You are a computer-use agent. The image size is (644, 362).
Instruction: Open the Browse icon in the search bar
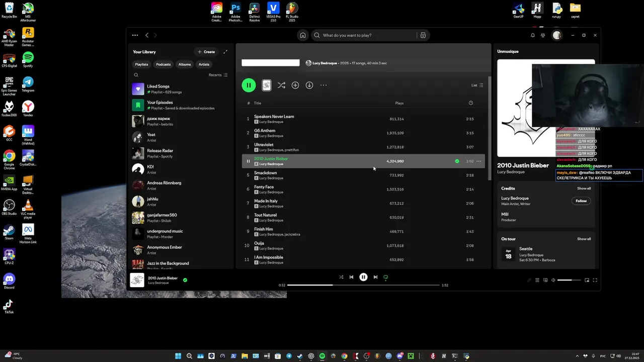(x=423, y=35)
